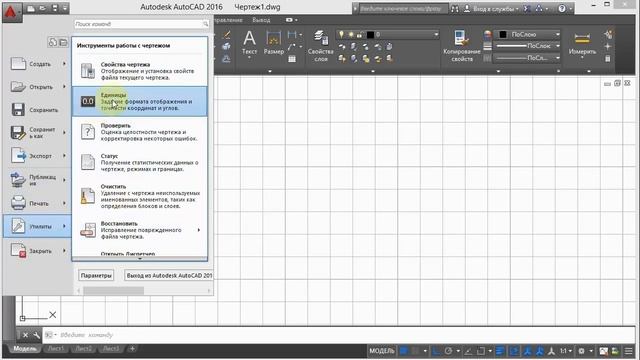Click the keyword search field in title bar

(403, 9)
